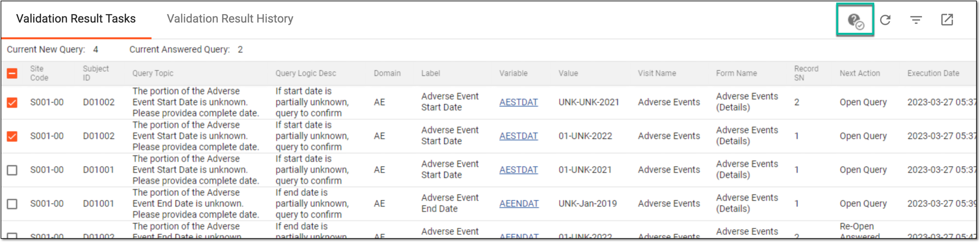
Task: Click the Record SN column header
Action: [806, 73]
